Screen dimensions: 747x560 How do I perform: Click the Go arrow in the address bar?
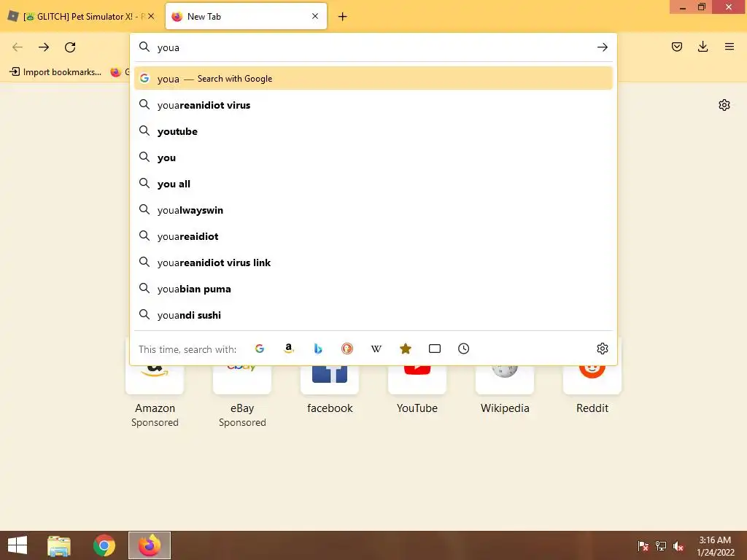click(602, 47)
